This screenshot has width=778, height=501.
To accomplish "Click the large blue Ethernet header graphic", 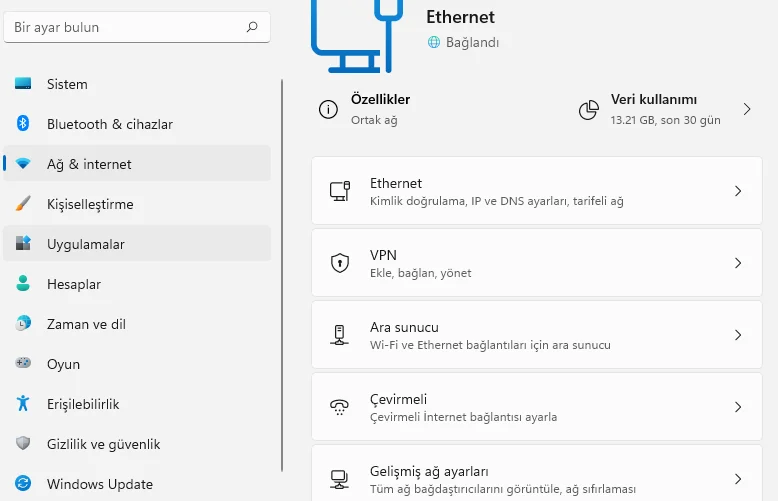I will tap(357, 36).
